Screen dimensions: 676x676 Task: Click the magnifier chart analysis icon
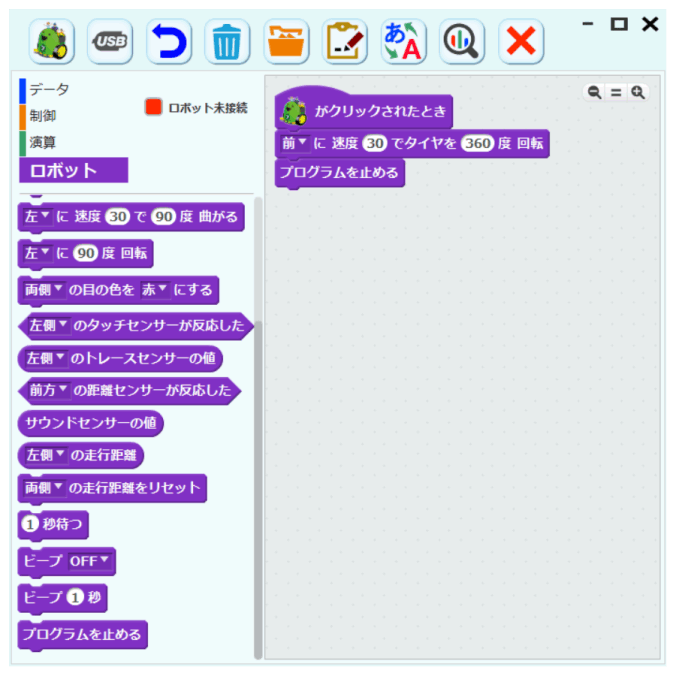point(462,41)
